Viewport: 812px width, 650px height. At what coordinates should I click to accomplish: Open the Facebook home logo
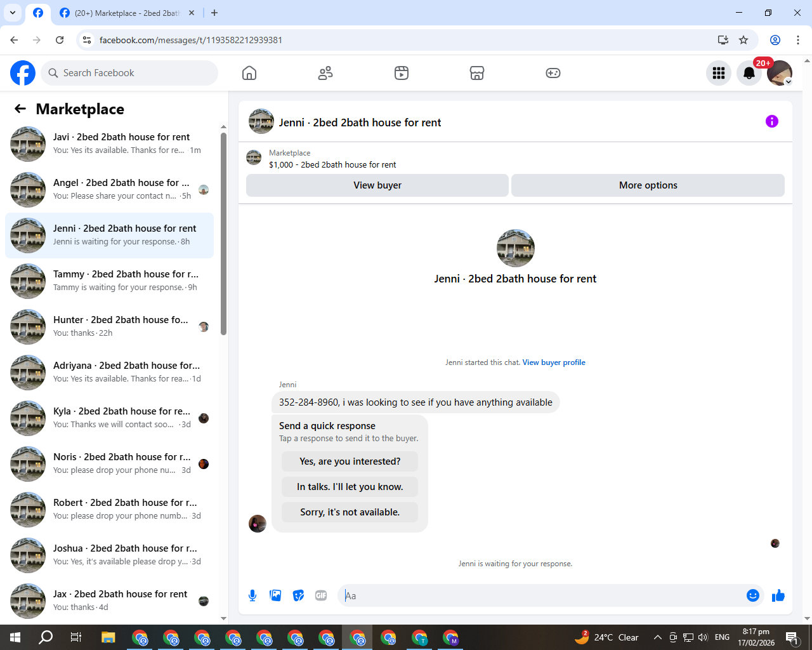(x=23, y=73)
